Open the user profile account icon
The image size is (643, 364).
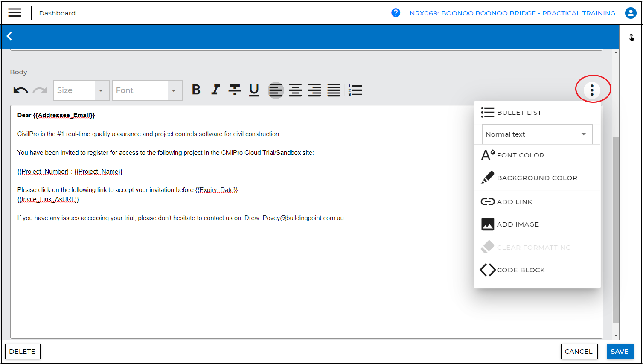(x=630, y=13)
